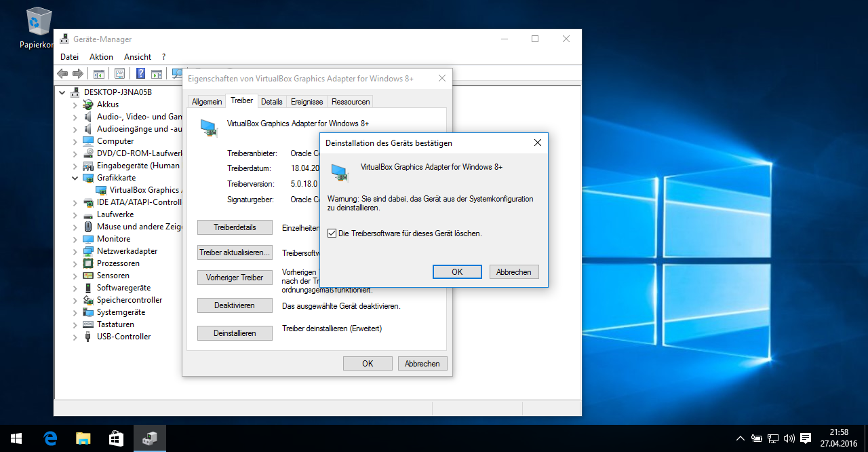Image resolution: width=868 pixels, height=452 pixels.
Task: Show hidden tray icons chevron
Action: [x=740, y=438]
